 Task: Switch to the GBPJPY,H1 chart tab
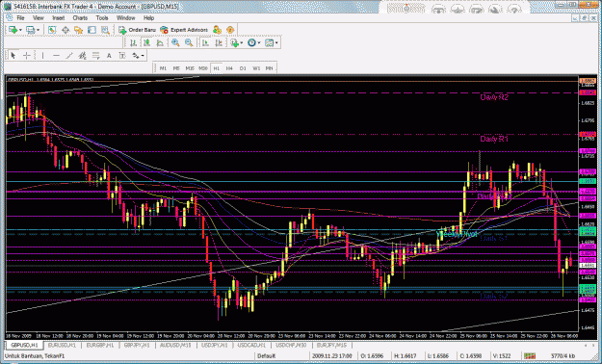point(137,345)
